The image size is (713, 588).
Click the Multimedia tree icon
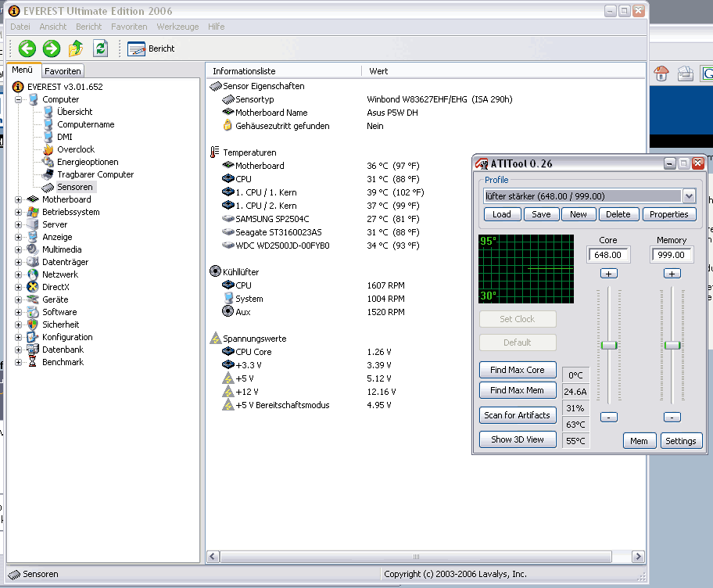(33, 249)
